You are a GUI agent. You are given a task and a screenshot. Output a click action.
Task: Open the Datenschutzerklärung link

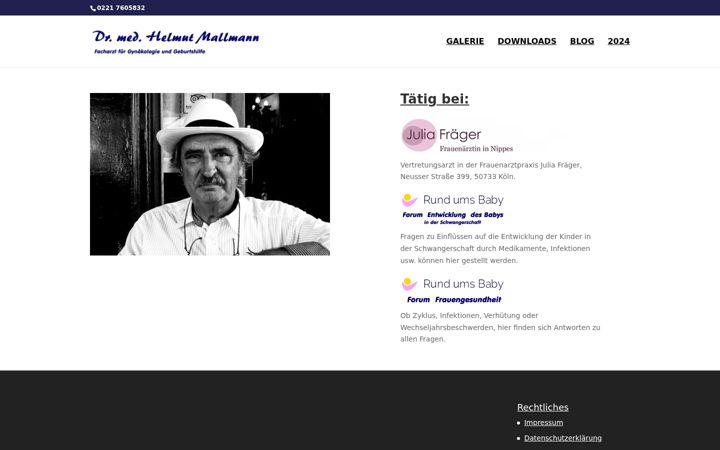(x=562, y=438)
